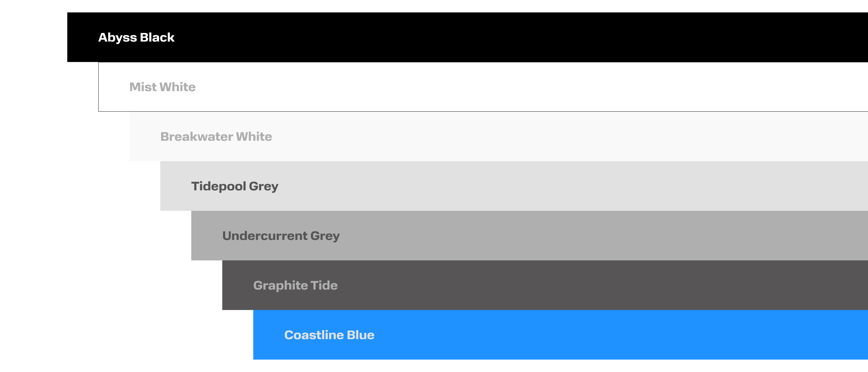Click the word 'Black' in Abyss Black
Screen dimensions: 868x372
[157, 37]
